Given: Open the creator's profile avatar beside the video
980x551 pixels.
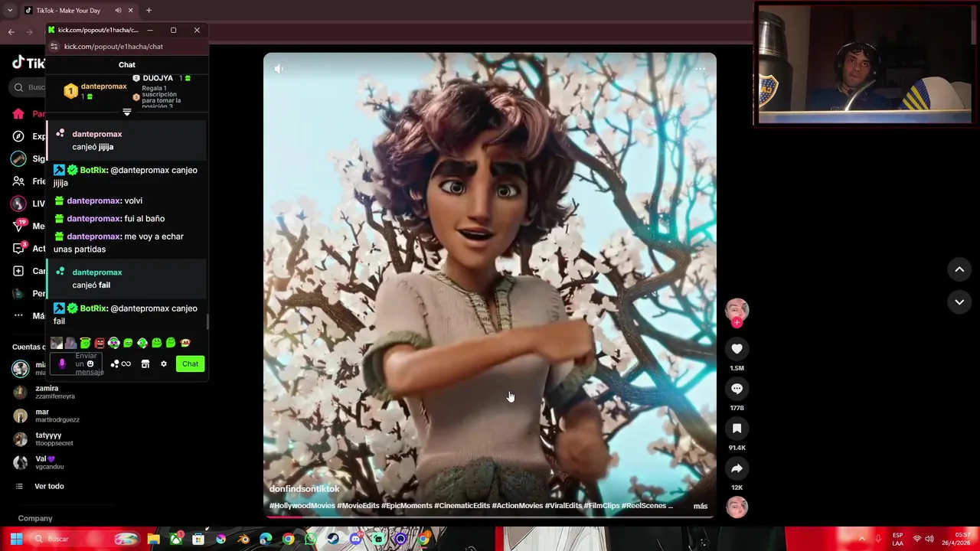Looking at the screenshot, I should pos(737,309).
